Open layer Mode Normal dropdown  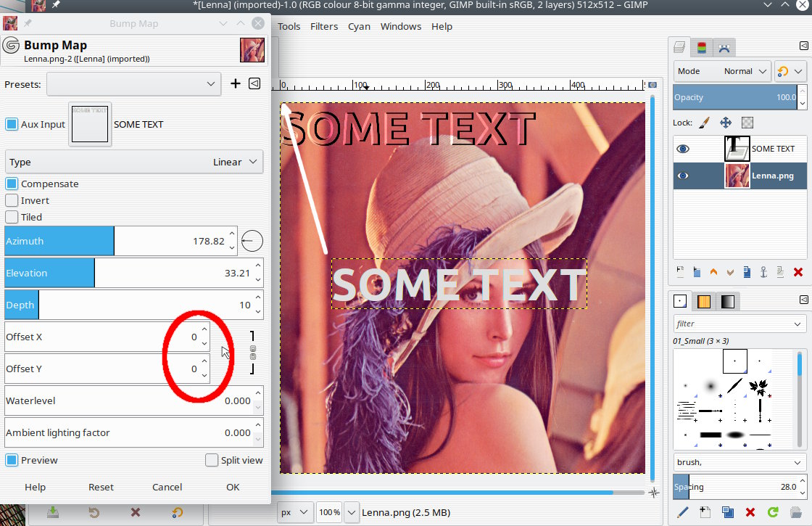pyautogui.click(x=722, y=71)
